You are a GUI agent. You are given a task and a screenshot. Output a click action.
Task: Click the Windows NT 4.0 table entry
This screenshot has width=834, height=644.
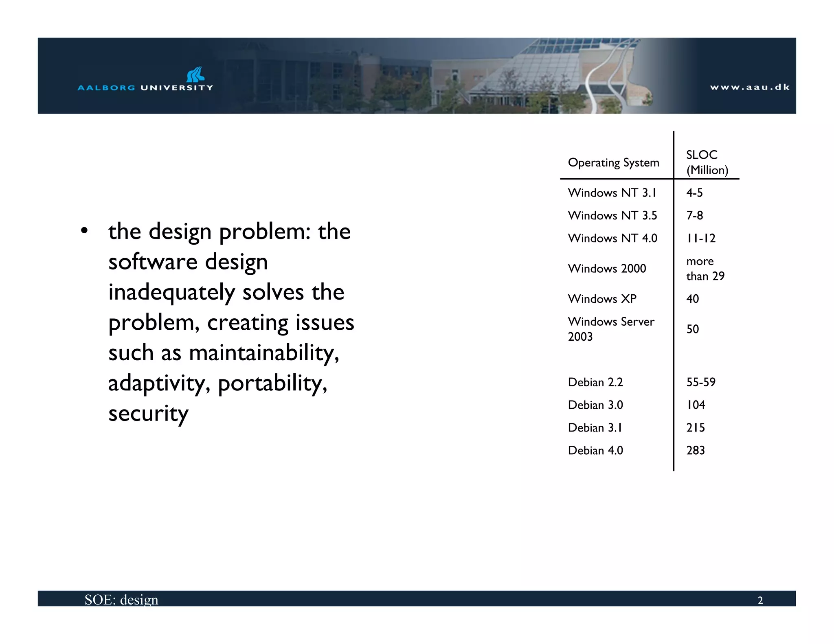coord(612,238)
